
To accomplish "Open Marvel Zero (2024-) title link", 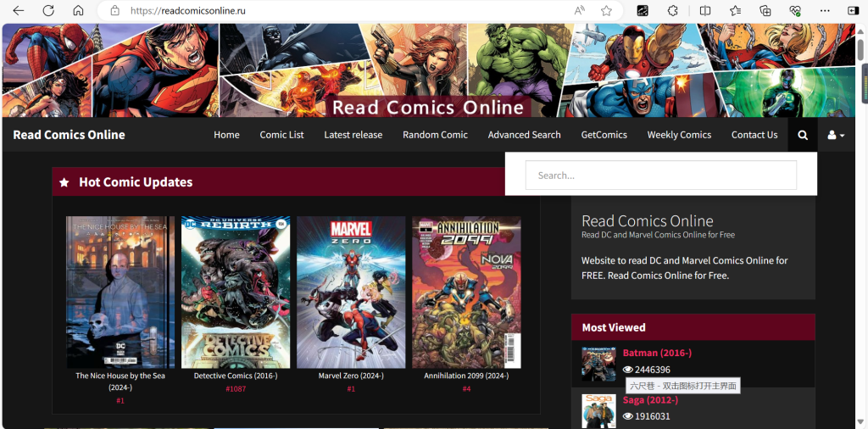I will pyautogui.click(x=351, y=376).
